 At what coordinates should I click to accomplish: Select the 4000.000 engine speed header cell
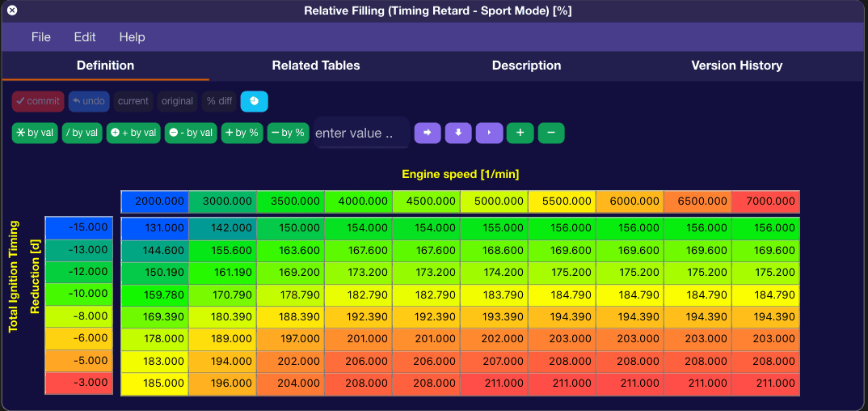[x=359, y=201]
